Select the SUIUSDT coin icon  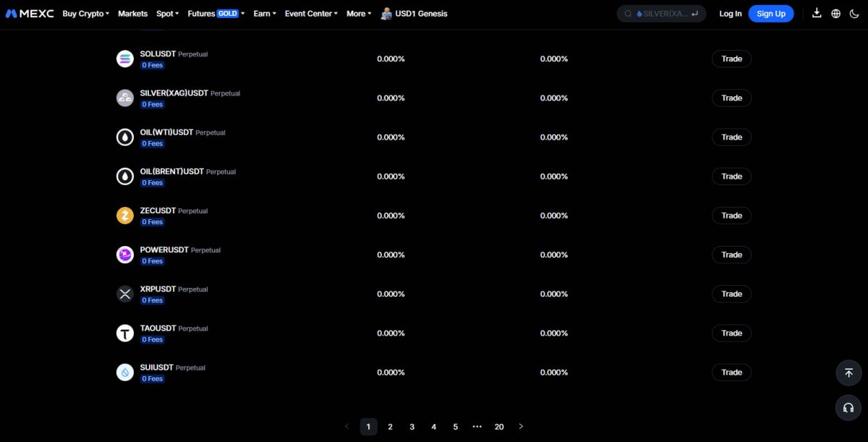124,372
